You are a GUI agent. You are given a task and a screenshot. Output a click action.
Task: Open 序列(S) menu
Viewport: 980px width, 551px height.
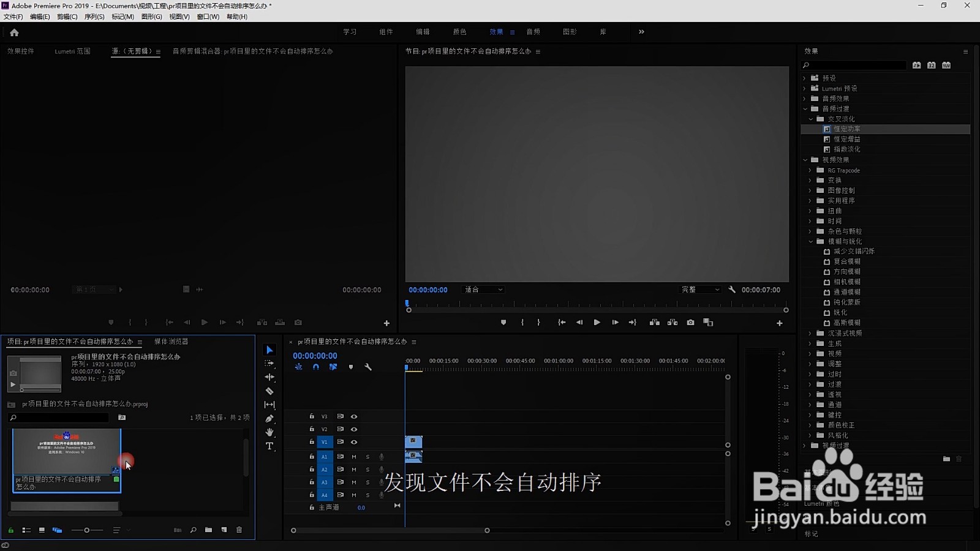pos(94,17)
